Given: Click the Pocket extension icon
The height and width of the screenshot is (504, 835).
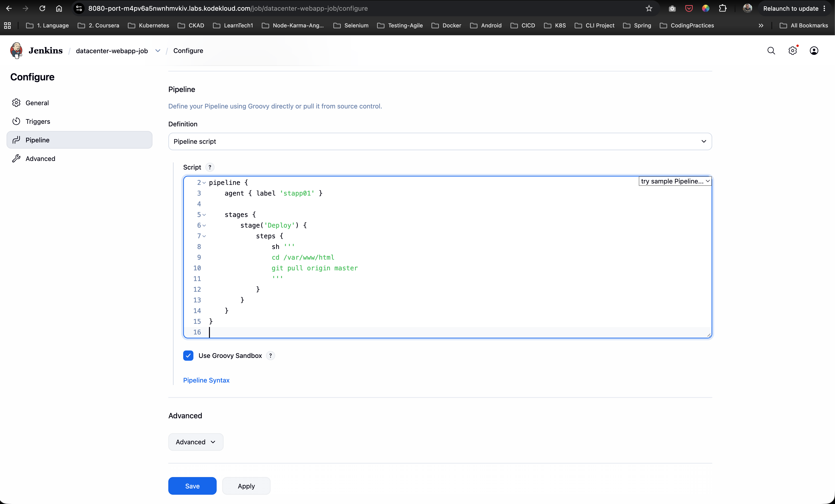Looking at the screenshot, I should pyautogui.click(x=689, y=8).
